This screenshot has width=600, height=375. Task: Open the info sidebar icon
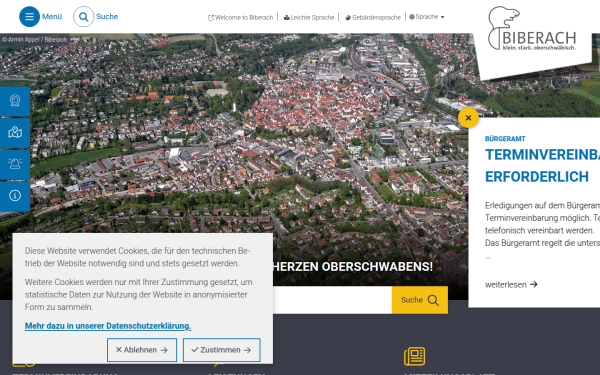[15, 196]
